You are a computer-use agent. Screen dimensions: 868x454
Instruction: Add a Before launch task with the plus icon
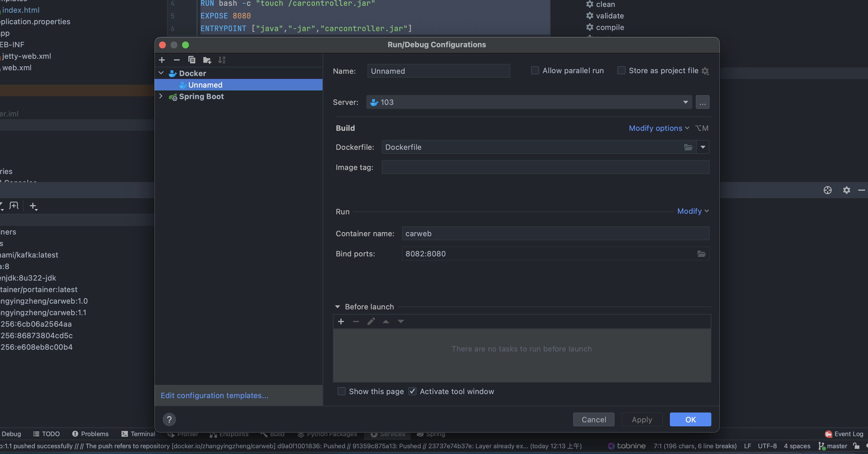pyautogui.click(x=341, y=321)
